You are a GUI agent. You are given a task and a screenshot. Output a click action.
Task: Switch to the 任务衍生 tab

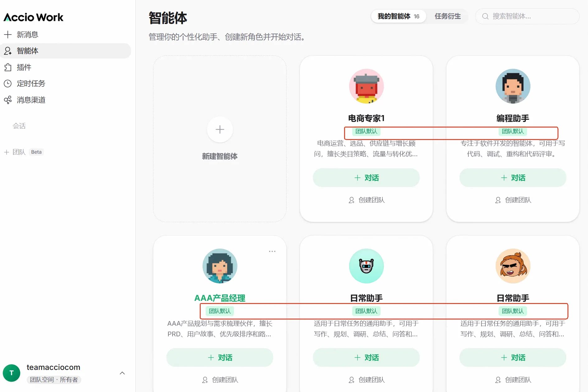tap(448, 16)
